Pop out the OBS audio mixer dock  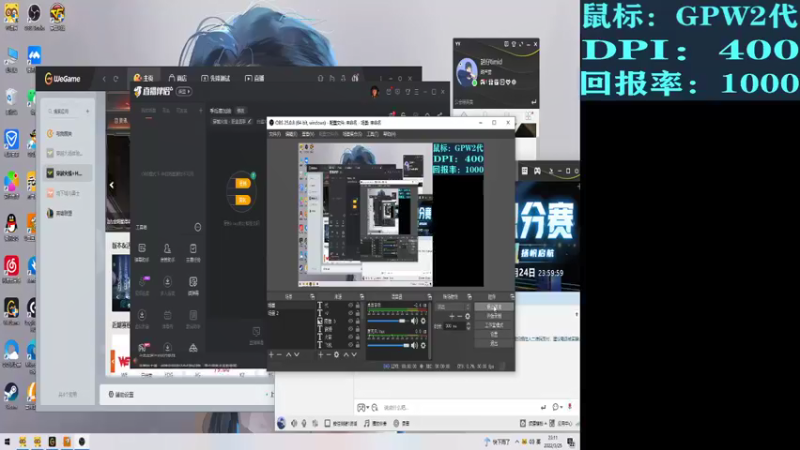click(430, 296)
